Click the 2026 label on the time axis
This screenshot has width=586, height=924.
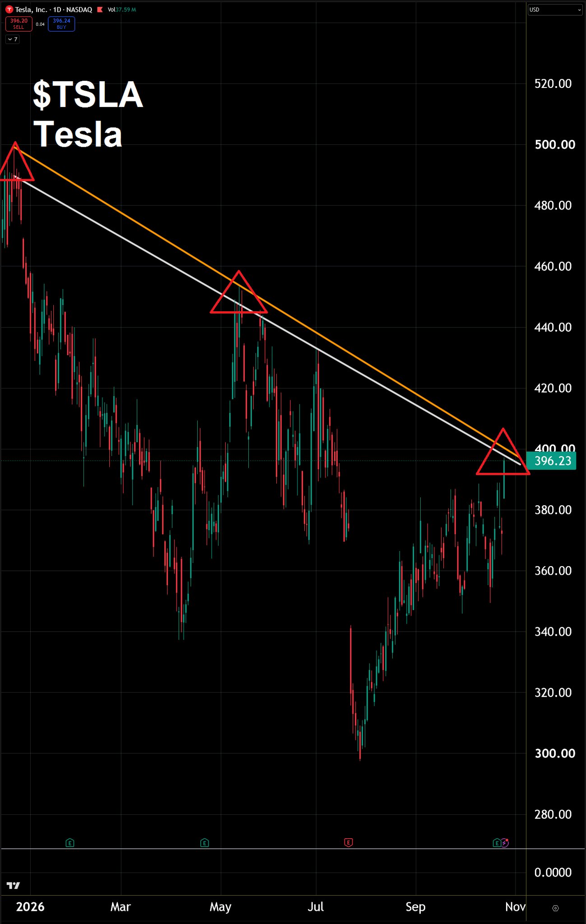[x=30, y=907]
